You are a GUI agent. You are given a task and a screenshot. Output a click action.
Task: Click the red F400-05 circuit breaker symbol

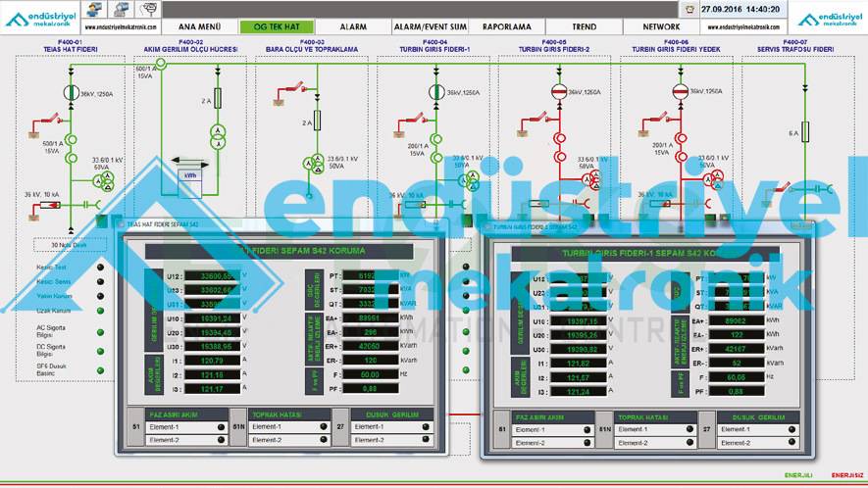point(559,91)
